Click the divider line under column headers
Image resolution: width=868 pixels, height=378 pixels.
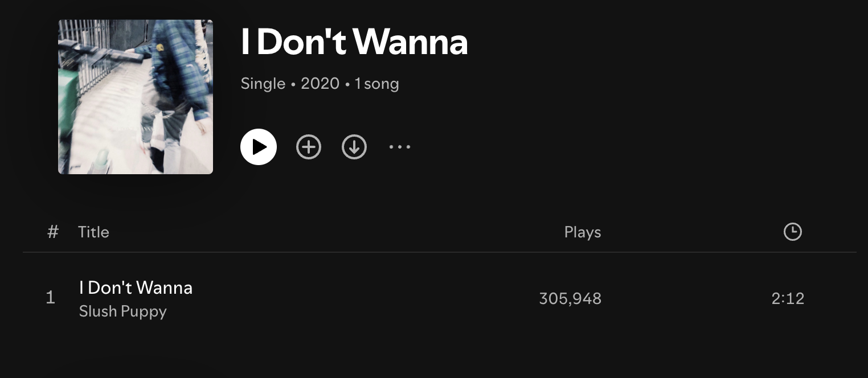[x=439, y=252]
